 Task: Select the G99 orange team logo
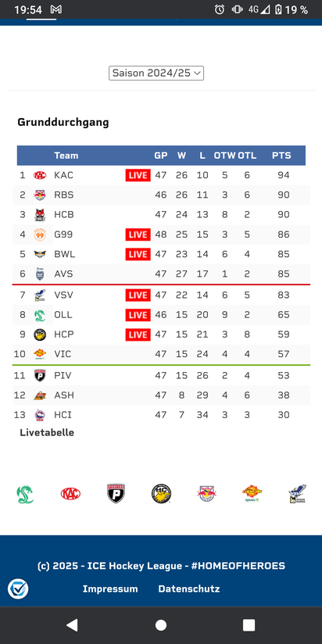point(40,234)
